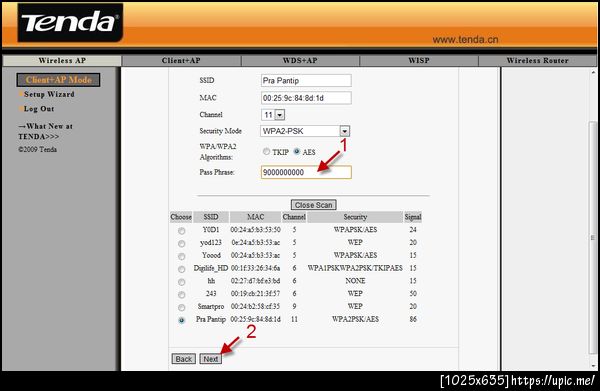The width and height of the screenshot is (600, 391).
Task: Click into the SSID field
Action: pyautogui.click(x=306, y=80)
